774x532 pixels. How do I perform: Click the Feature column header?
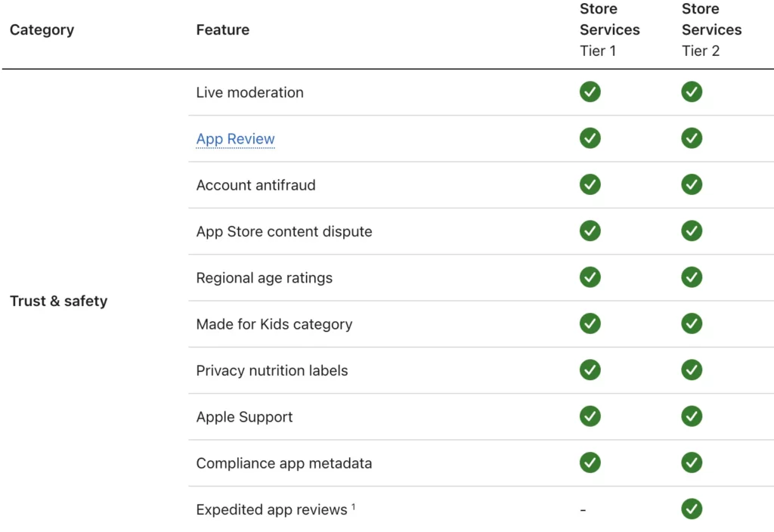pyautogui.click(x=222, y=30)
